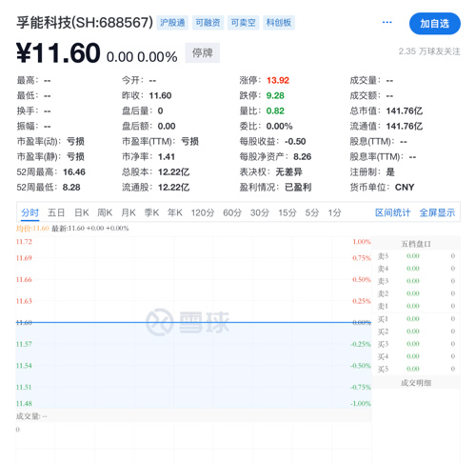
Task: Open the three-dot more options menu
Action: coord(387,22)
